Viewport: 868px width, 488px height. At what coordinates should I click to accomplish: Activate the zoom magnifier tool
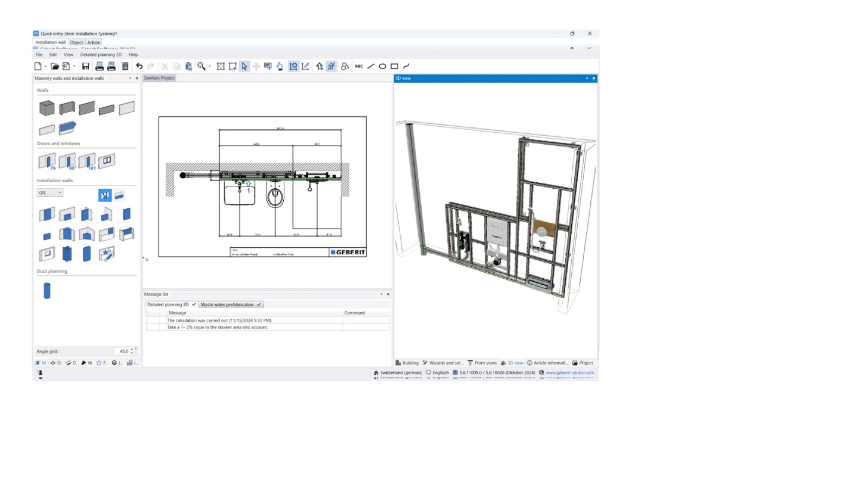pos(200,66)
